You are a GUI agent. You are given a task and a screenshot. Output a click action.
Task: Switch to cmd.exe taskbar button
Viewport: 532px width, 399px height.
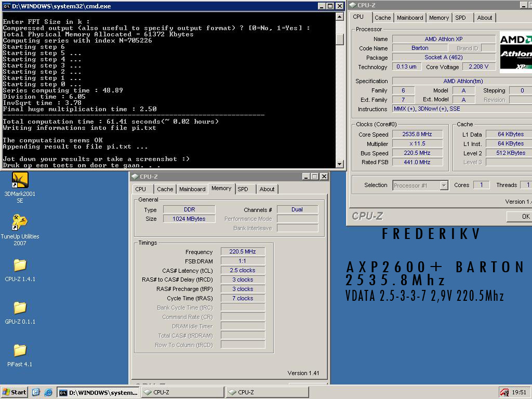tap(98, 393)
